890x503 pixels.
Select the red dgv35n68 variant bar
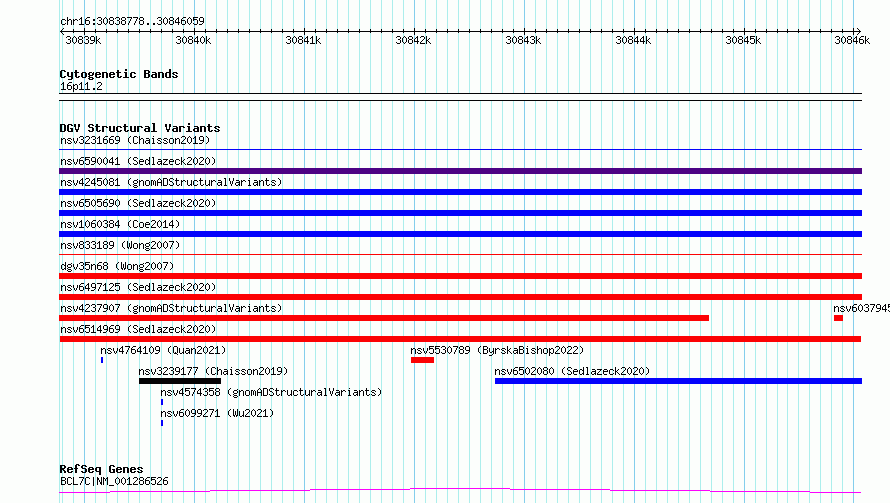click(x=460, y=276)
